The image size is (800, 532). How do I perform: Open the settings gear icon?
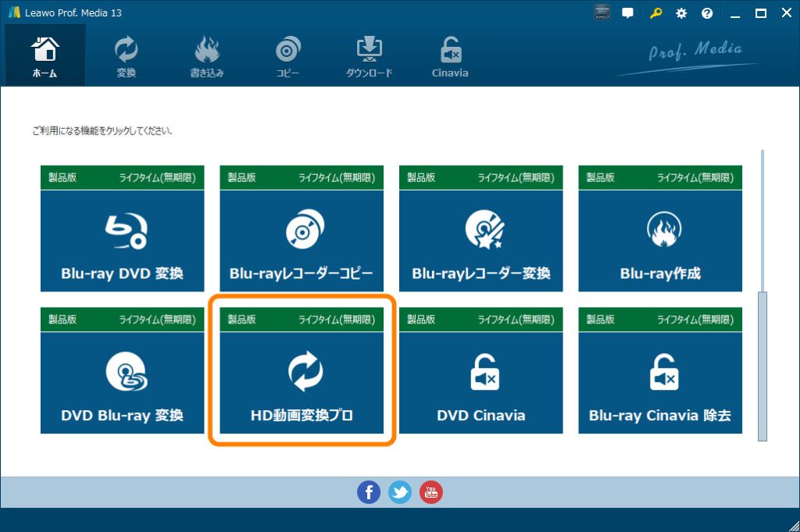(x=680, y=12)
